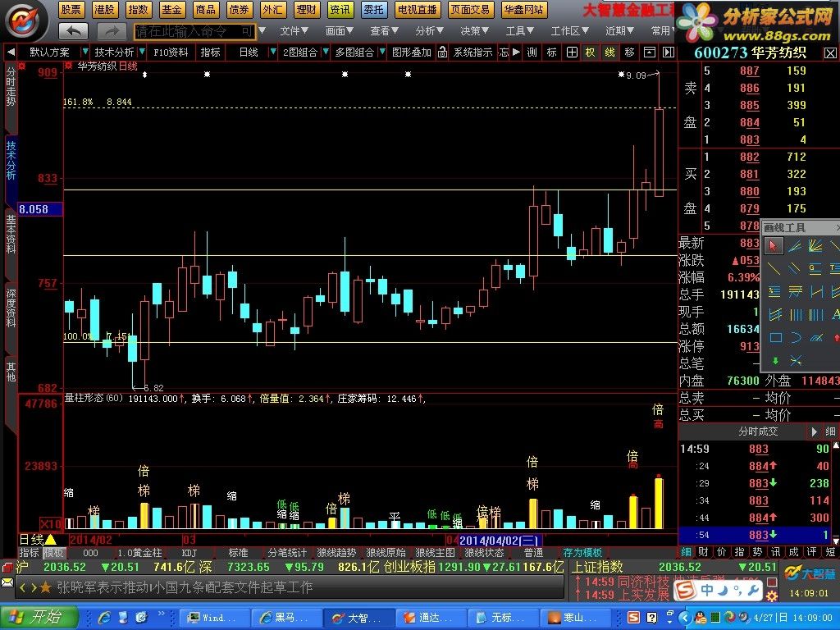Select the fan lines tool in drawing toolbox
This screenshot has height=630, width=840.
click(x=815, y=245)
